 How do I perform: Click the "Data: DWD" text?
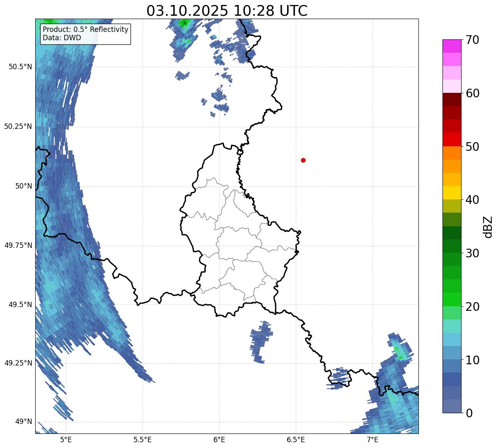[62, 38]
